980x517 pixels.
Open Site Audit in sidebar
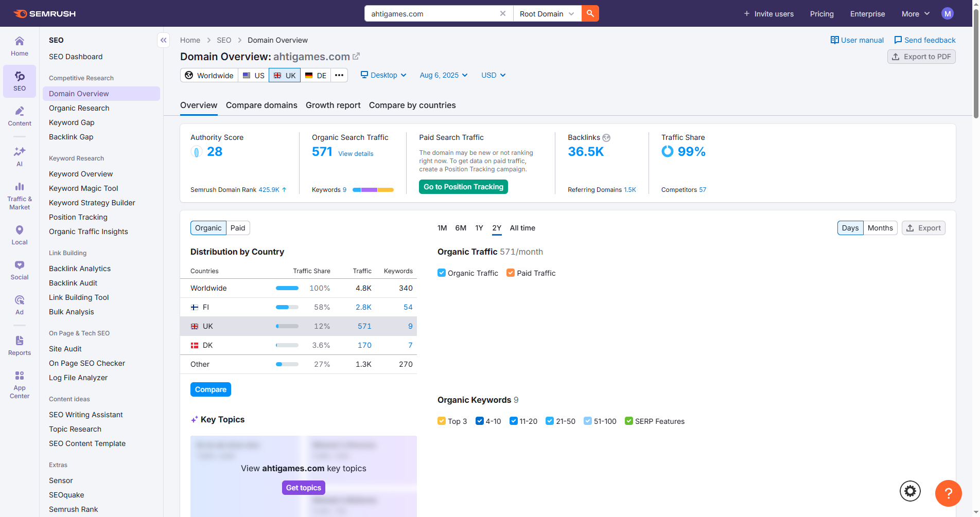pyautogui.click(x=65, y=349)
